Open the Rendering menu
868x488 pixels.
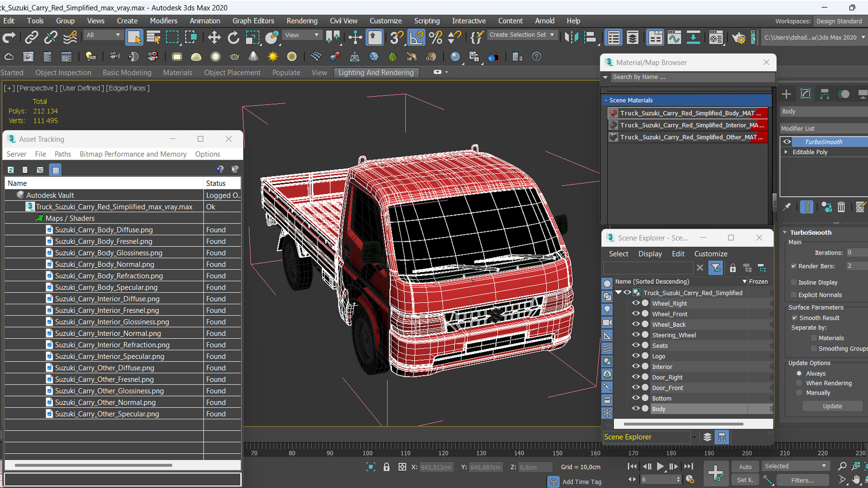(x=302, y=21)
